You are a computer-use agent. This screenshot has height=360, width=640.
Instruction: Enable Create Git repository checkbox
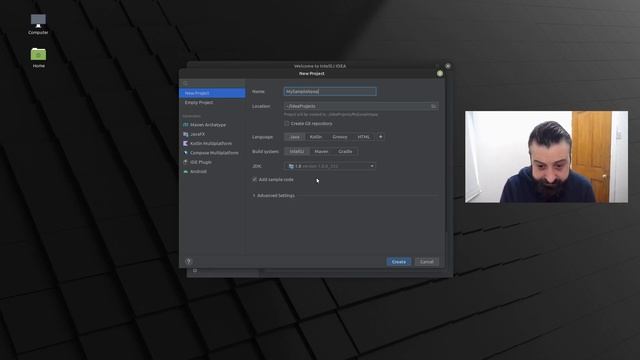pyautogui.click(x=287, y=124)
